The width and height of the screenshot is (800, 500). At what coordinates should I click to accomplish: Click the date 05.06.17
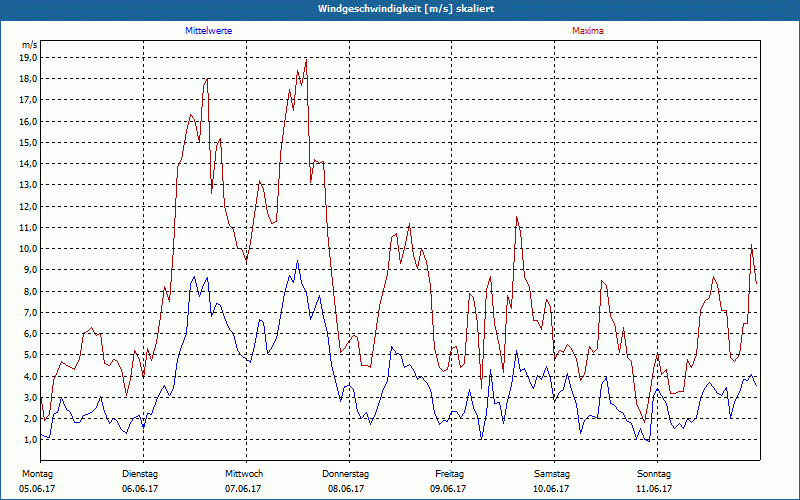click(37, 489)
